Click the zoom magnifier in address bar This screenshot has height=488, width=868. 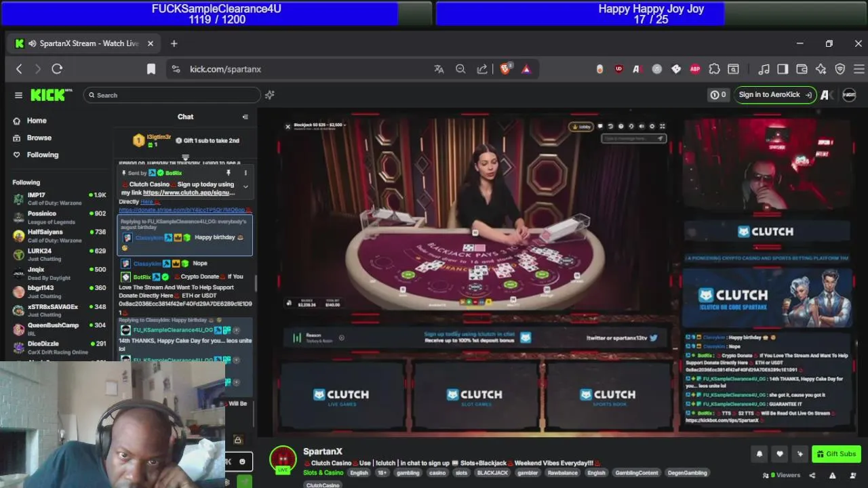[x=460, y=69]
